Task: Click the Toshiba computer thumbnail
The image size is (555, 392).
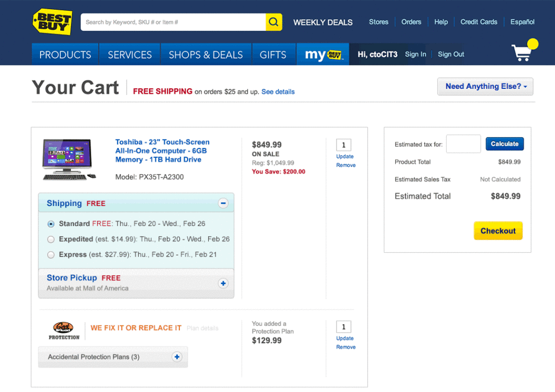Action: tap(69, 159)
